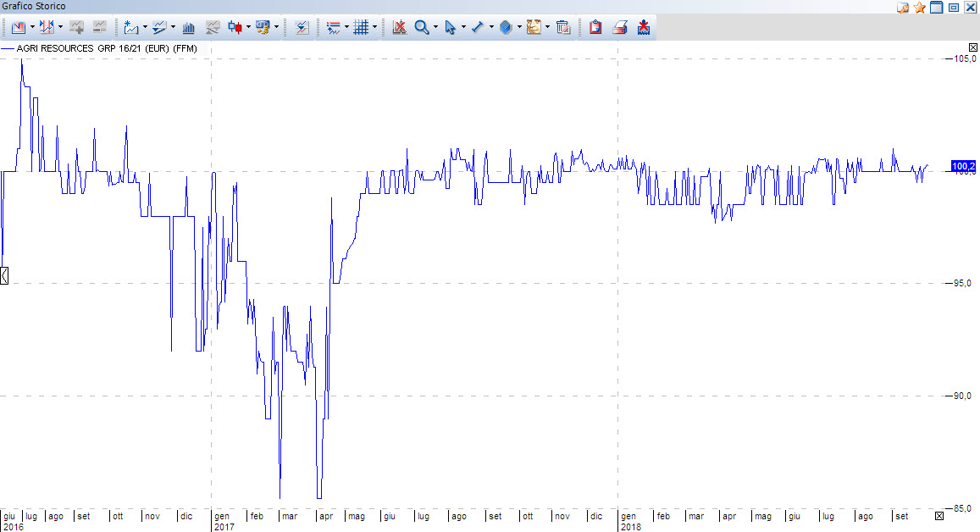Expand the dropdown beside the line study icon
This screenshot has width=980, height=532.
[x=173, y=27]
